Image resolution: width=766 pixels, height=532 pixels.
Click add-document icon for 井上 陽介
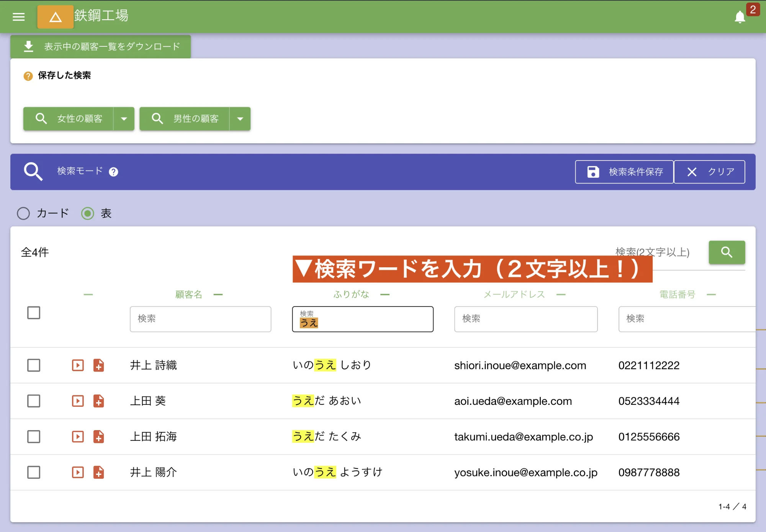[99, 472]
